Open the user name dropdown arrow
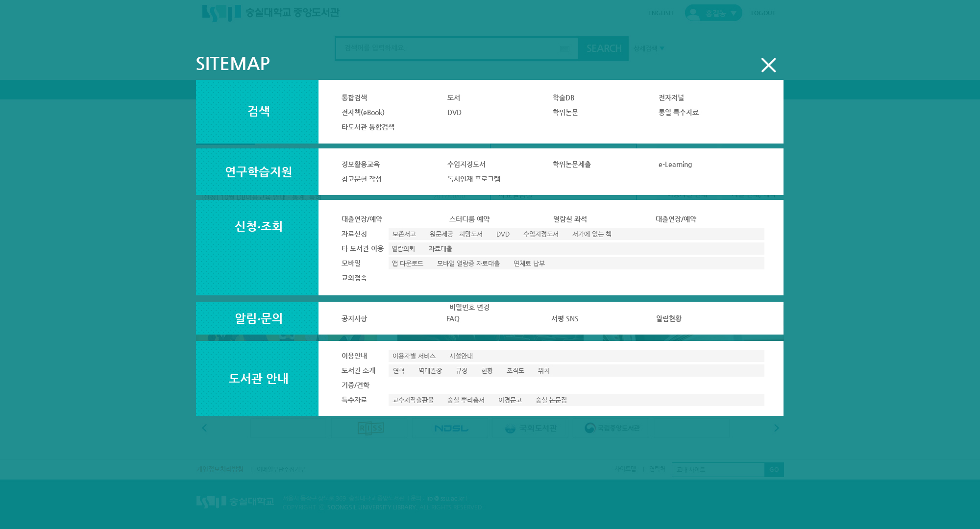This screenshot has height=529, width=980. [x=734, y=13]
